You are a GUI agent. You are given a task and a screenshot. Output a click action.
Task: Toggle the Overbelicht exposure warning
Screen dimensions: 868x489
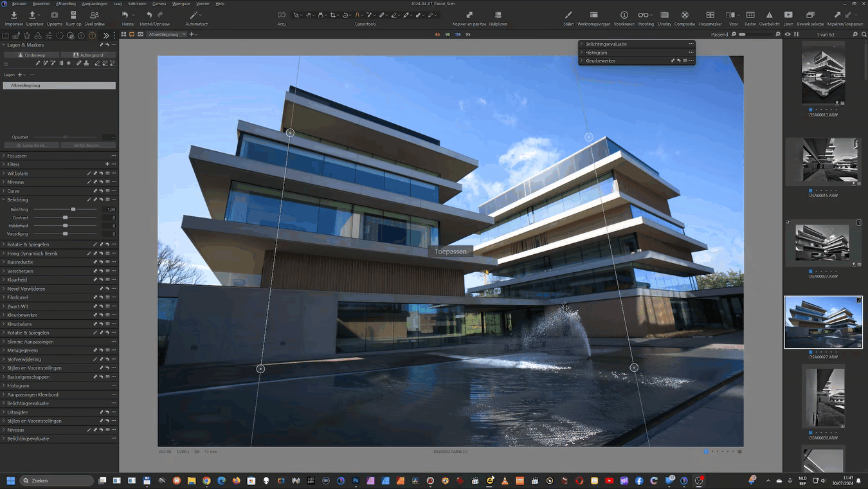tap(769, 15)
